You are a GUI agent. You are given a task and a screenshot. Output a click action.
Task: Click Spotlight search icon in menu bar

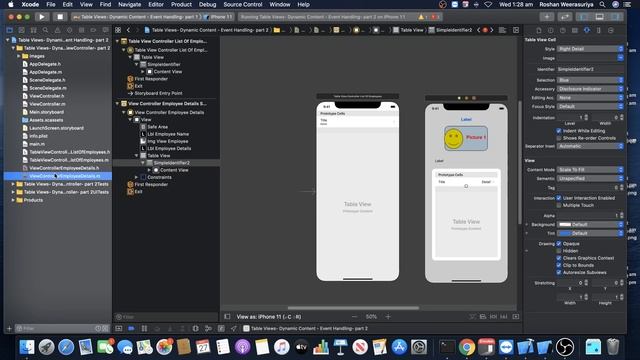pyautogui.click(x=602, y=4)
